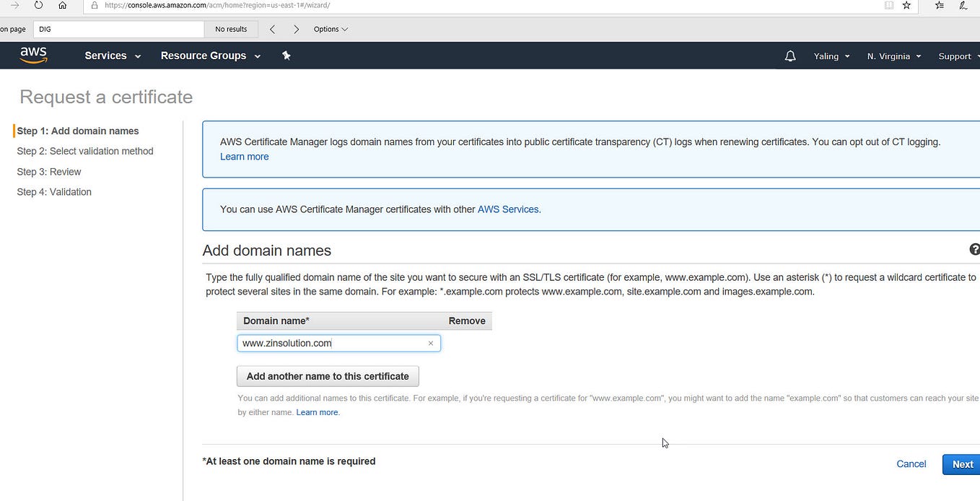Refresh the page with the reload icon
The height and width of the screenshot is (501, 980).
38,5
